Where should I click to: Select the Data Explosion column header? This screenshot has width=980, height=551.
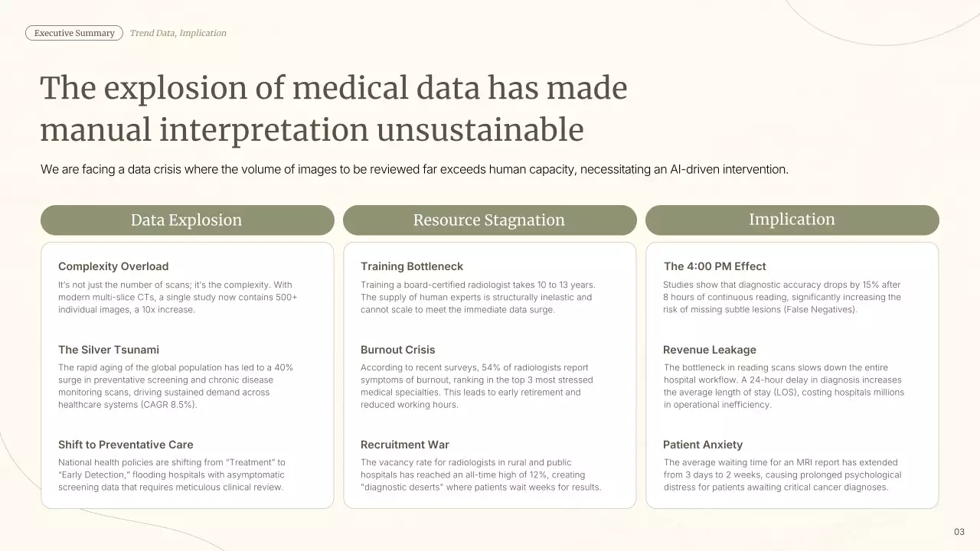click(x=187, y=220)
